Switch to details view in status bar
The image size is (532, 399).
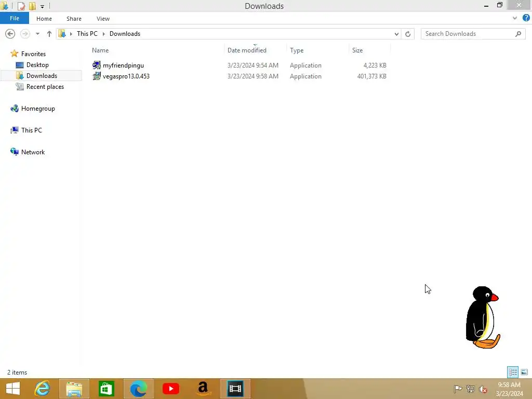coord(513,372)
